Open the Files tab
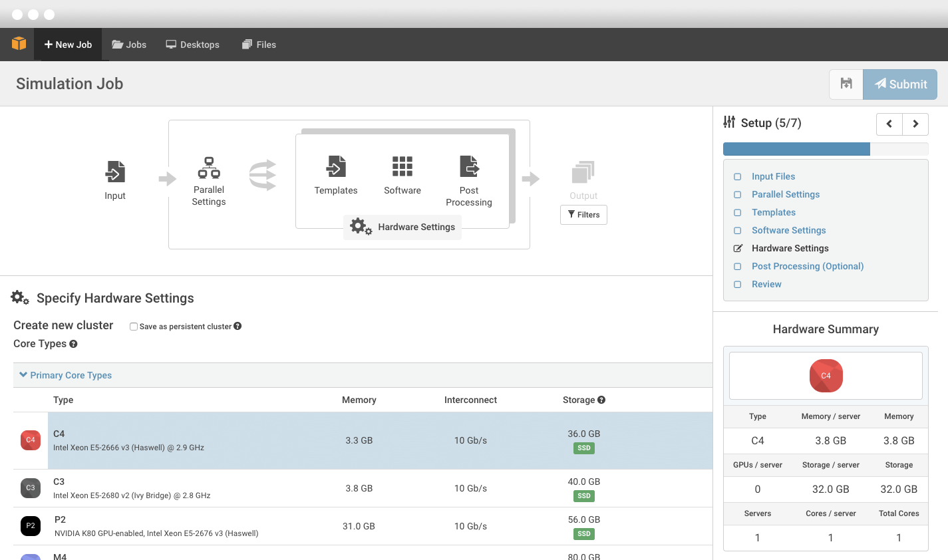This screenshot has height=560, width=948. point(259,45)
